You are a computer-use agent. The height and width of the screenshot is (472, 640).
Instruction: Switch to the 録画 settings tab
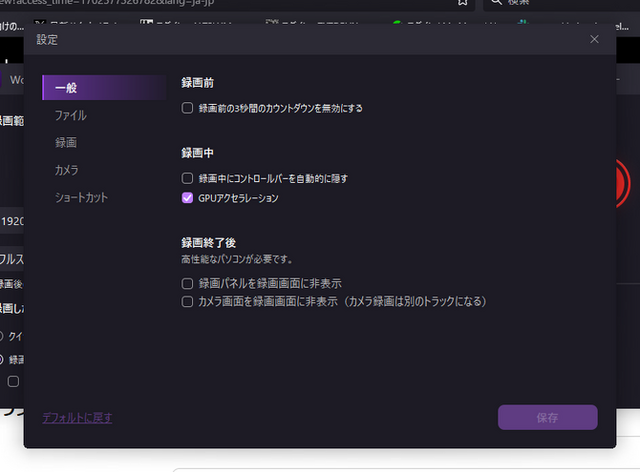pos(66,143)
